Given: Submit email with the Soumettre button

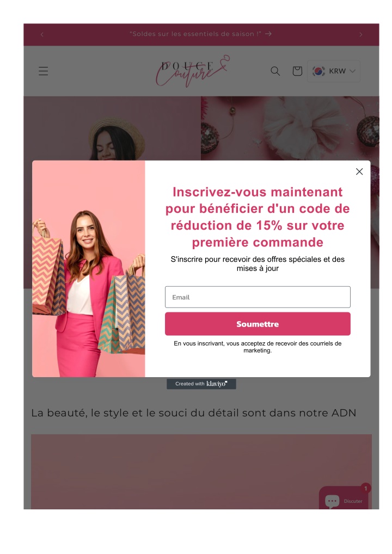Looking at the screenshot, I should point(258,324).
